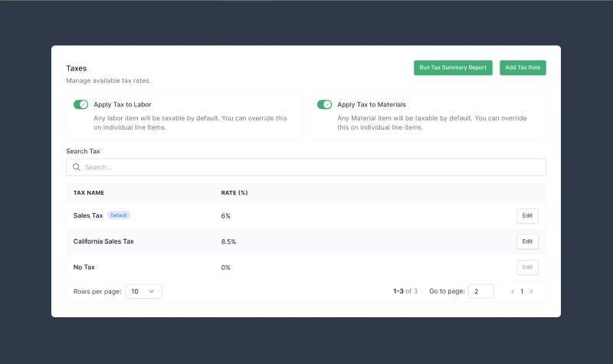Viewport: 613px width, 364px height.
Task: Select the 'California Sales Tax' cell
Action: coord(103,241)
